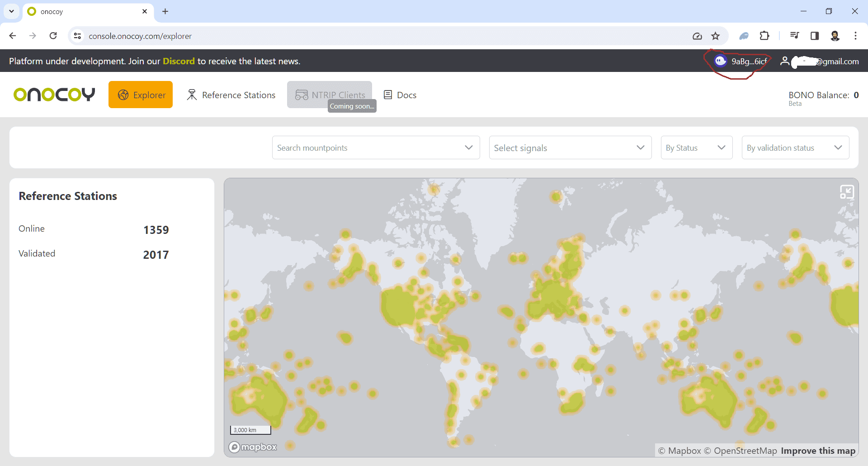Image resolution: width=868 pixels, height=466 pixels.
Task: Click the wallet avatar icon
Action: [720, 61]
